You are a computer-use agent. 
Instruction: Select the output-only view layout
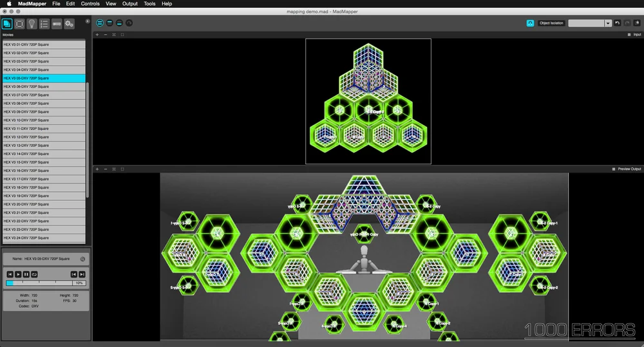[x=120, y=23]
